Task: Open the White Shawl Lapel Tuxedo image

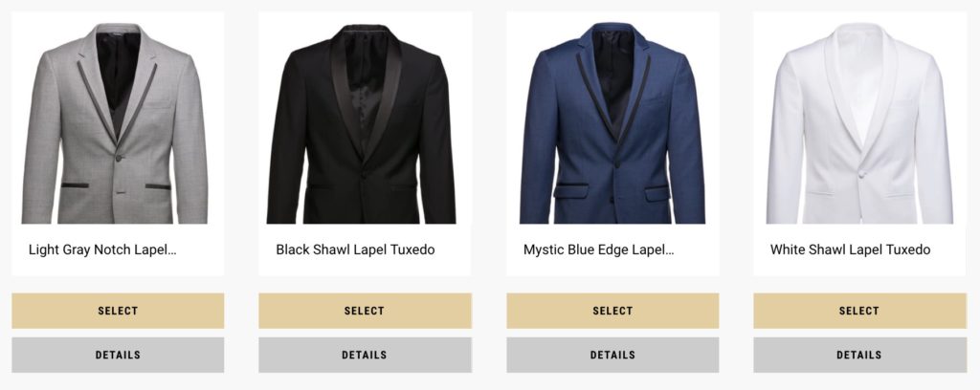Action: pyautogui.click(x=860, y=123)
